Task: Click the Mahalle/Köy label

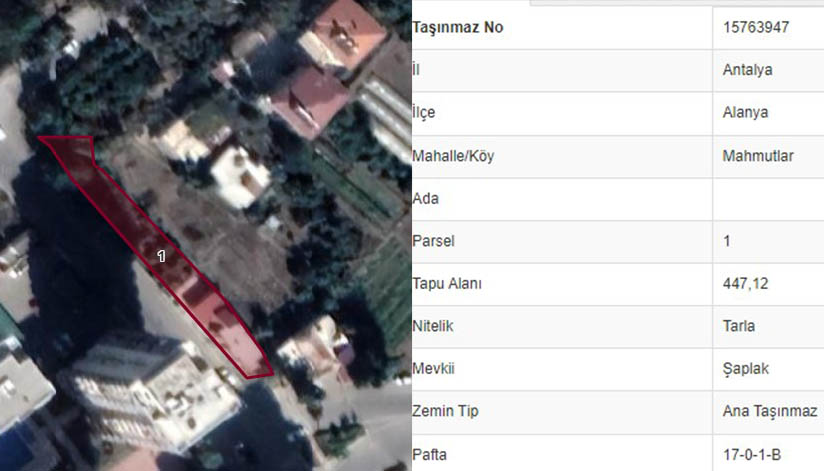Action: pyautogui.click(x=453, y=156)
